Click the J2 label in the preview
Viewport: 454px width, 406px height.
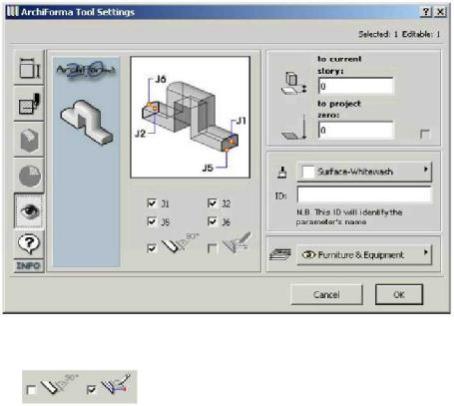click(x=140, y=133)
